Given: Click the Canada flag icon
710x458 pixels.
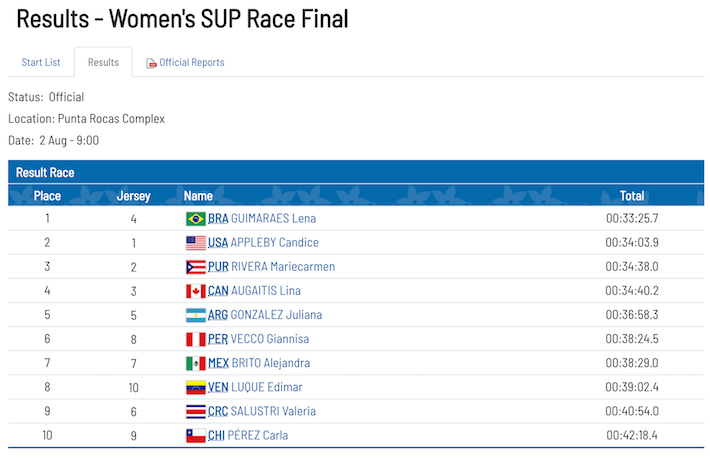Looking at the screenshot, I should pyautogui.click(x=195, y=291).
